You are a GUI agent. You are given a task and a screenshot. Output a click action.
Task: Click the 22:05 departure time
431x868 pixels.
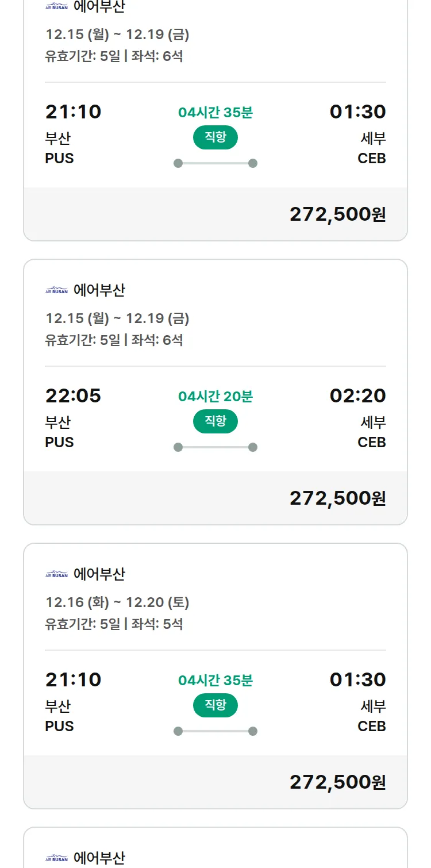click(x=73, y=395)
